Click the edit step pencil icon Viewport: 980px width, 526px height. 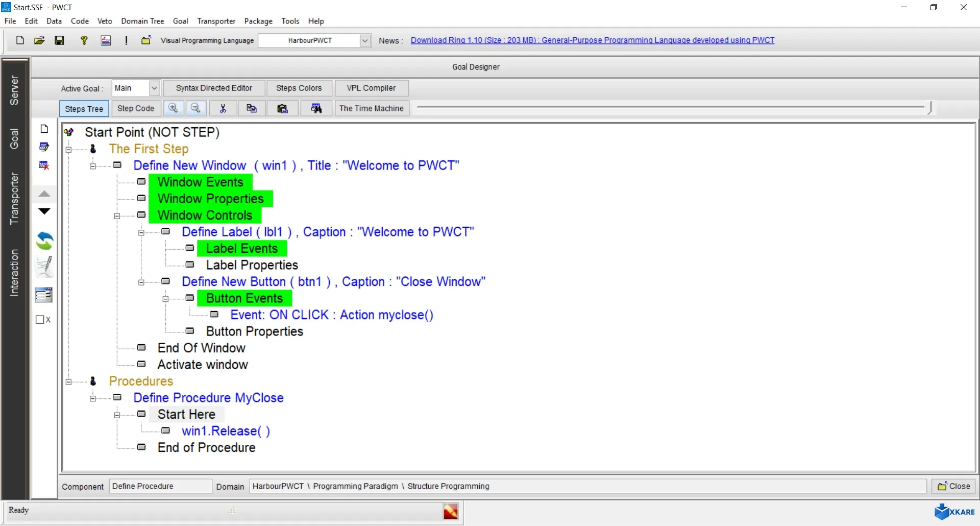[44, 147]
